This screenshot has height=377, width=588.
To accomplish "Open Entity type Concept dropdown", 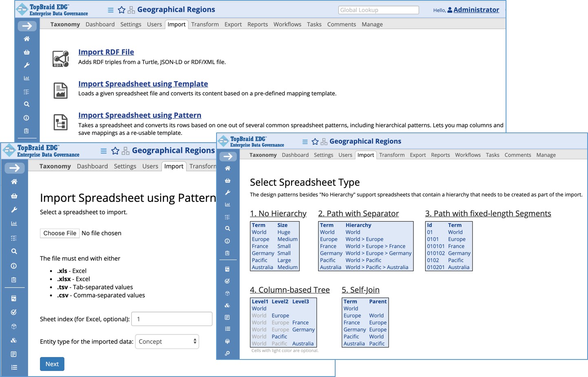I will [x=167, y=342].
